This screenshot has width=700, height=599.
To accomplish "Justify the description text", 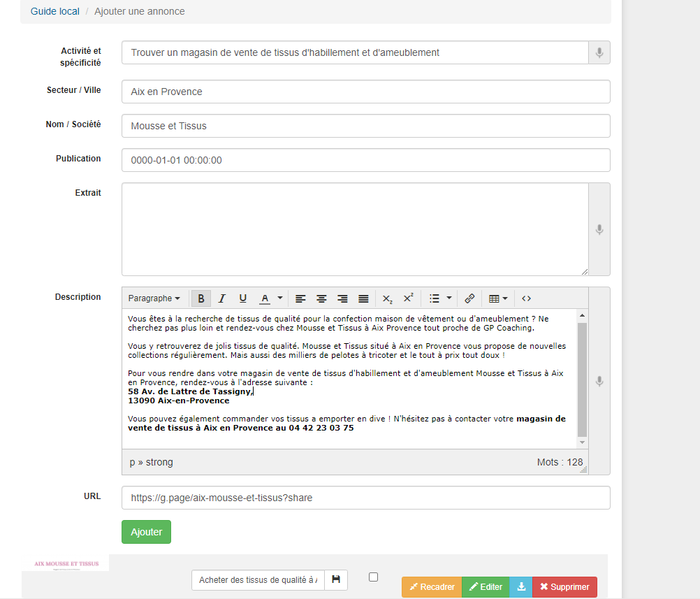I will [x=363, y=298].
